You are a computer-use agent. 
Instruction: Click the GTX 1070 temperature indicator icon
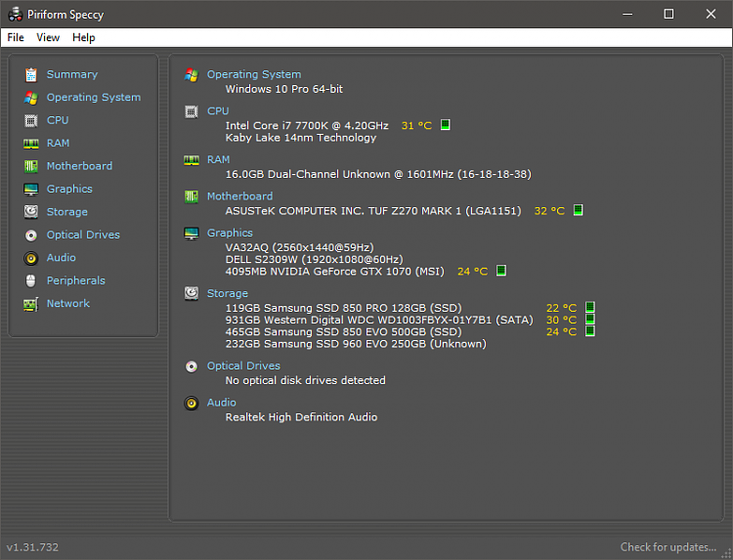coord(500,270)
